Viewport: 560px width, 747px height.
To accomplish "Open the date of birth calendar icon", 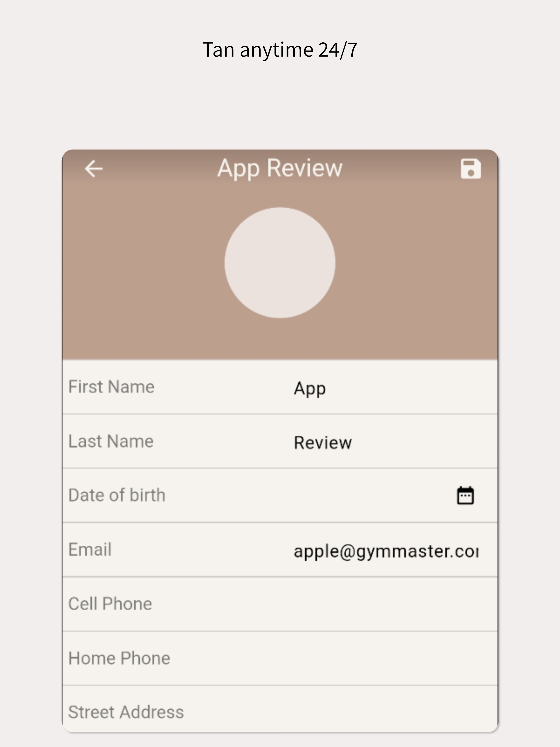I will (x=465, y=495).
